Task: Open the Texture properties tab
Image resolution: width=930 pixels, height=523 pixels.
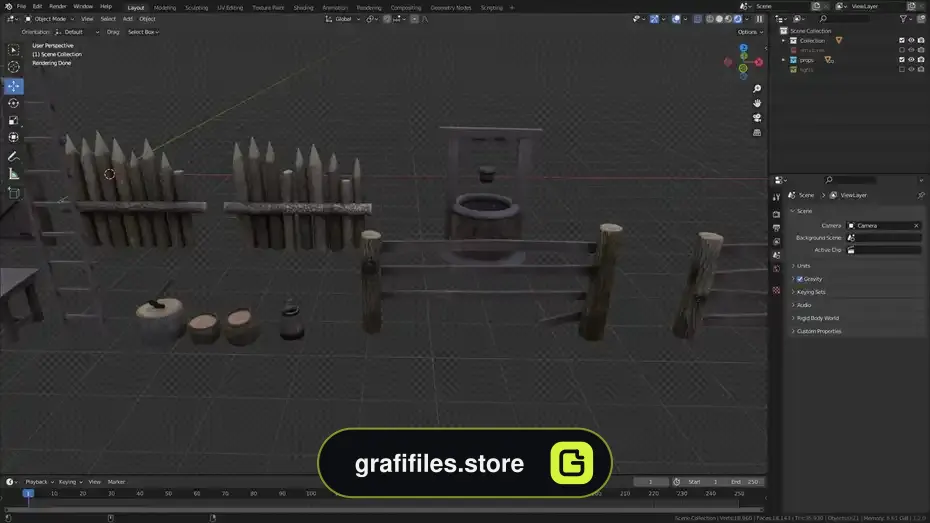Action: point(776,290)
